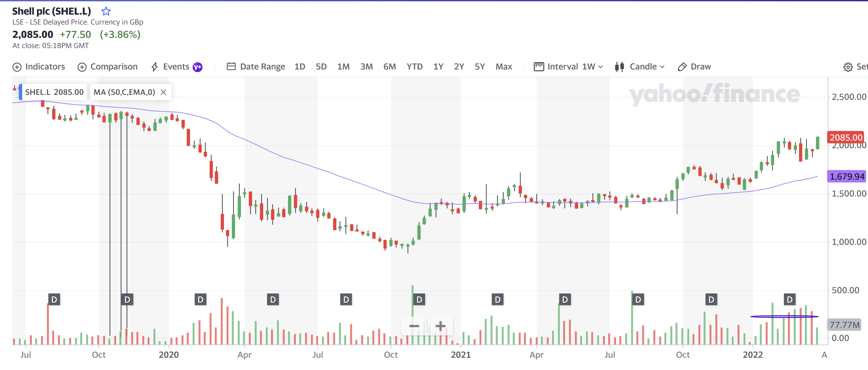Image resolution: width=868 pixels, height=370 pixels.
Task: Select the Max range
Action: point(504,67)
